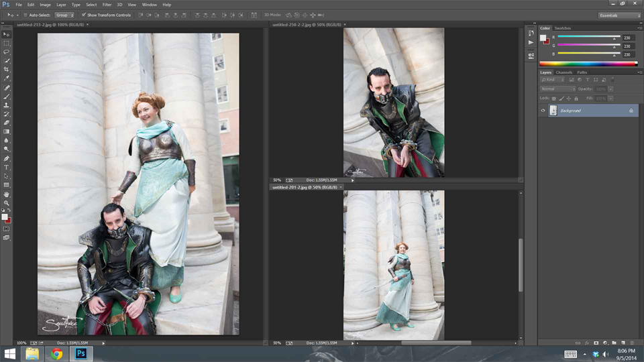Open the Actions panel play icon
The width and height of the screenshot is (644, 362).
[x=531, y=42]
